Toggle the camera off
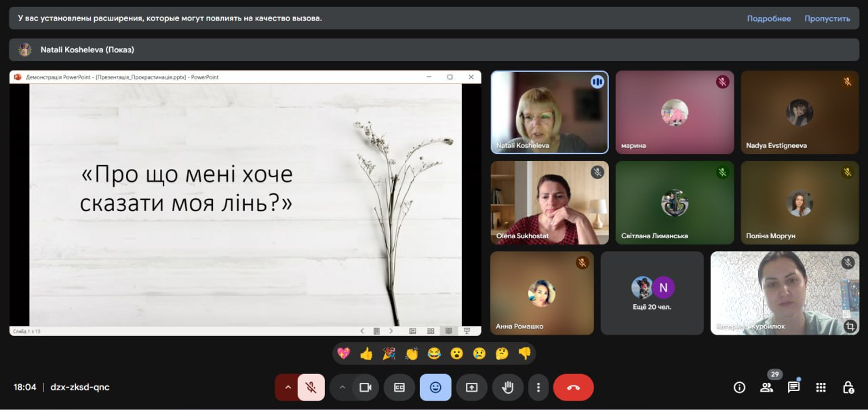868x410 pixels. (366, 388)
